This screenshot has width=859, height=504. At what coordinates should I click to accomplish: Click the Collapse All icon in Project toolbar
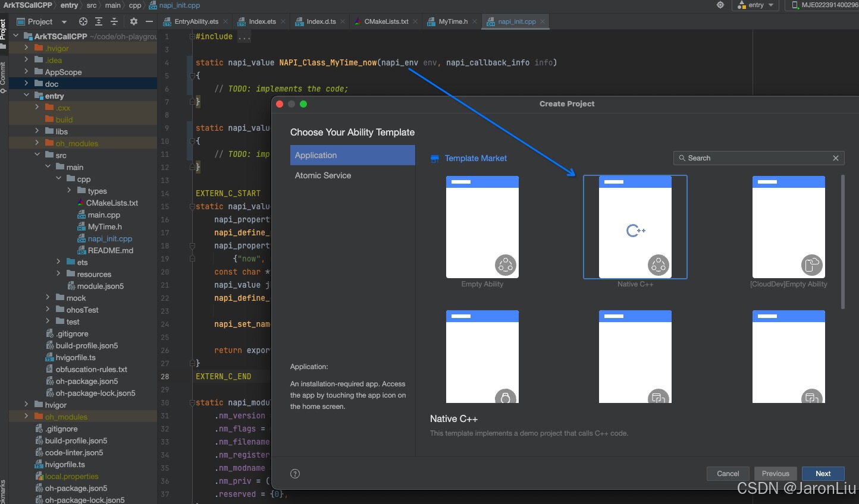pyautogui.click(x=114, y=21)
